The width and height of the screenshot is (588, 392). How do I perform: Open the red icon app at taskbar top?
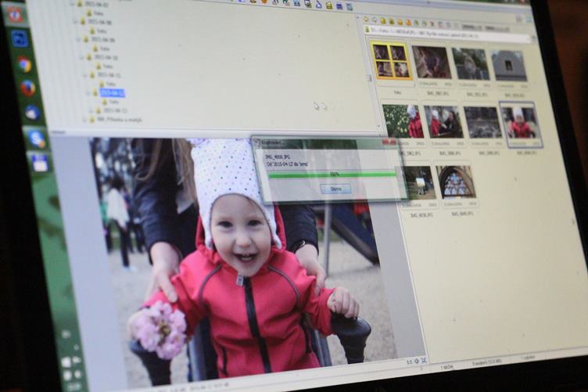pyautogui.click(x=15, y=15)
